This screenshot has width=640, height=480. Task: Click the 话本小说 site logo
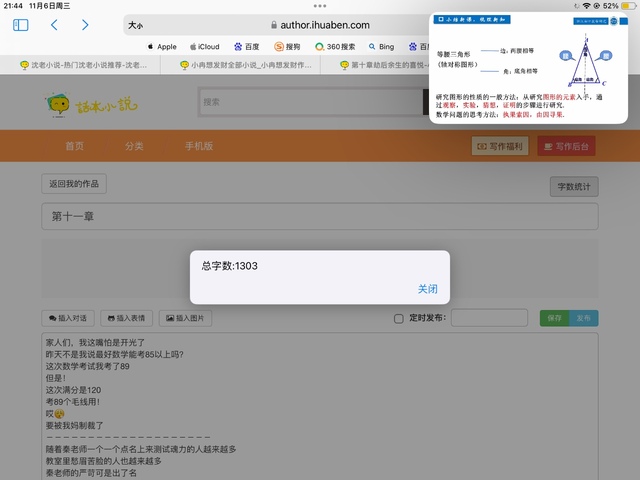[91, 102]
